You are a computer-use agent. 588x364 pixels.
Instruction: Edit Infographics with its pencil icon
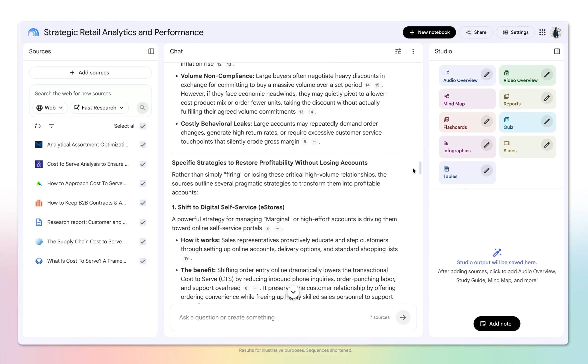point(486,145)
